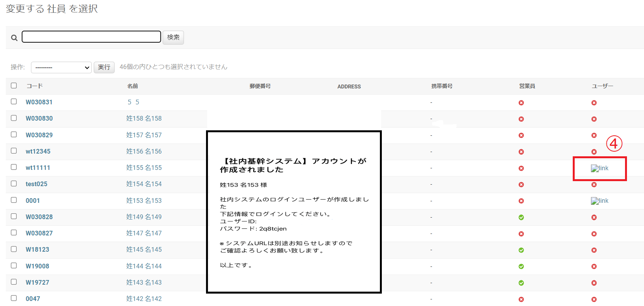Click the link image in wt11111 row
This screenshot has height=306, width=644.
click(599, 168)
